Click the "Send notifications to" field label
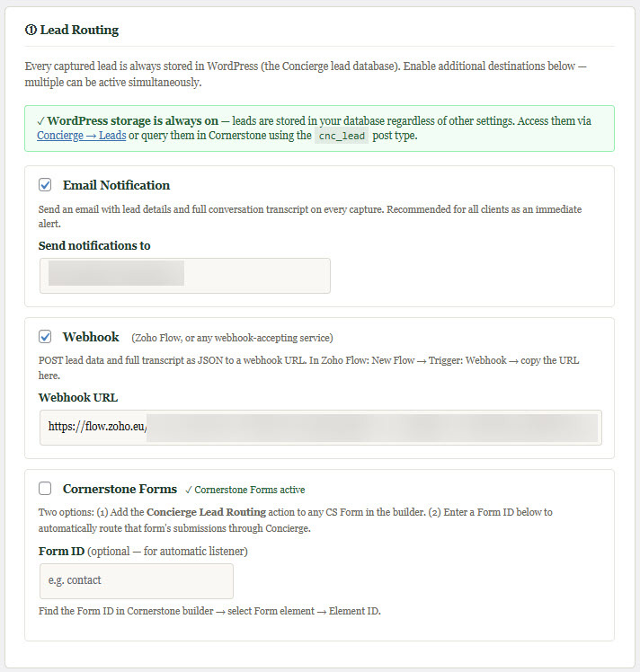The image size is (640, 672). click(94, 245)
